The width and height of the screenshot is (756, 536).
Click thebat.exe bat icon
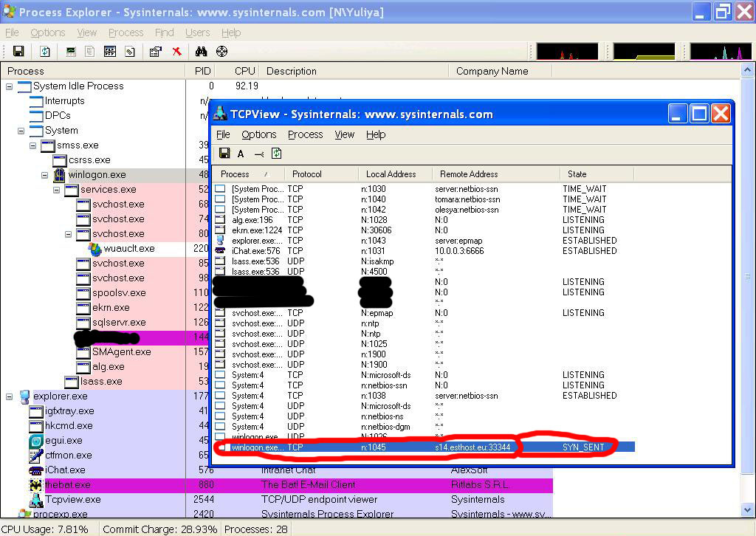(36, 485)
